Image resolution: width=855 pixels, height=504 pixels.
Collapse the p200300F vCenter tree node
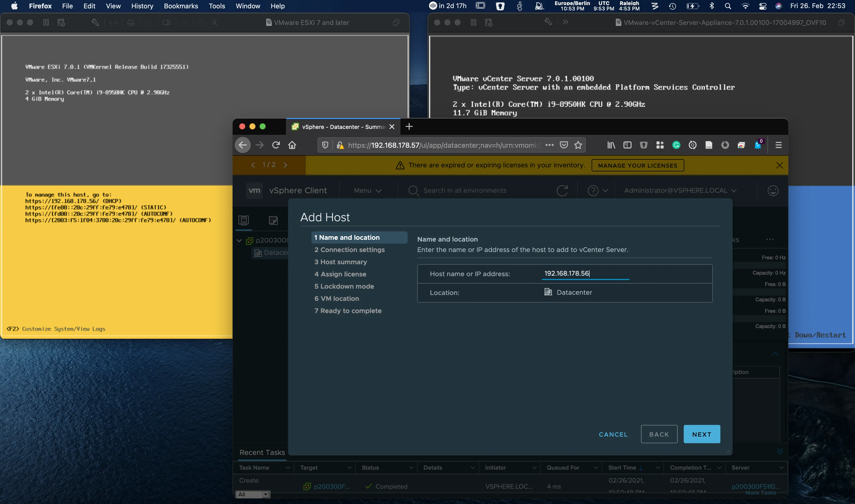[x=239, y=241]
